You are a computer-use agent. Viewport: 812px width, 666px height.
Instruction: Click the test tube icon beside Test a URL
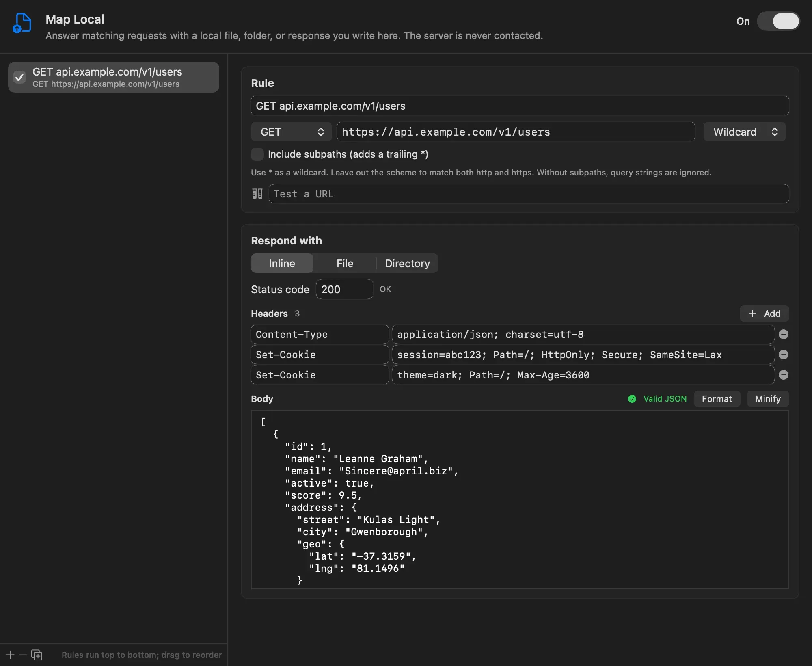pos(257,194)
